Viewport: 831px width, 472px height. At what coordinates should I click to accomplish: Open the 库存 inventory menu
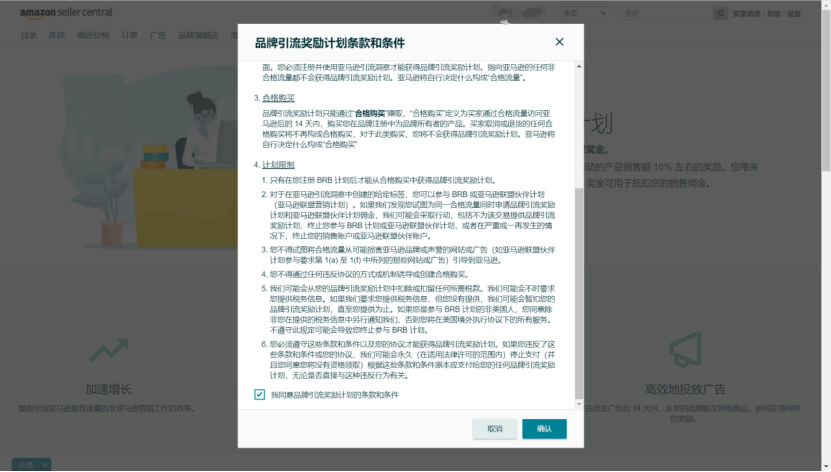coord(57,35)
